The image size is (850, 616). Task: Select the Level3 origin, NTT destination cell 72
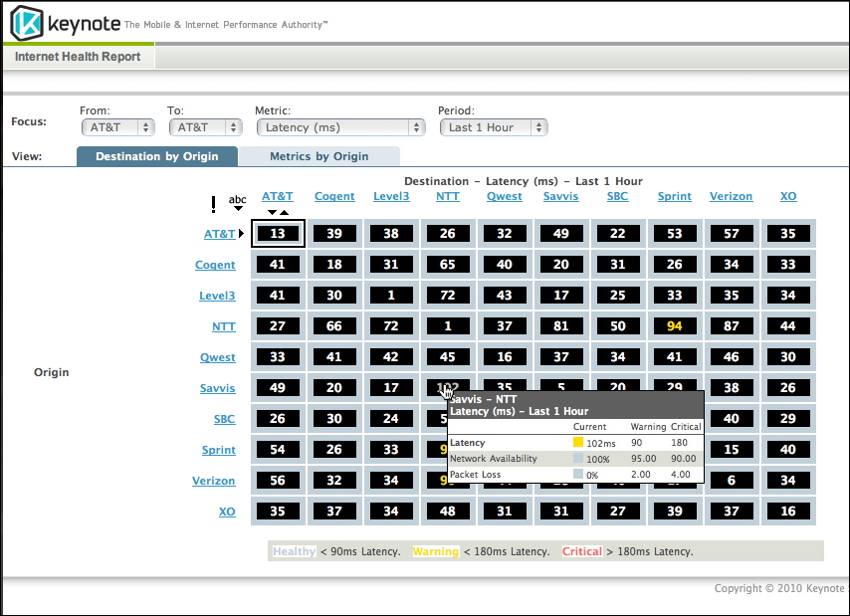448,296
